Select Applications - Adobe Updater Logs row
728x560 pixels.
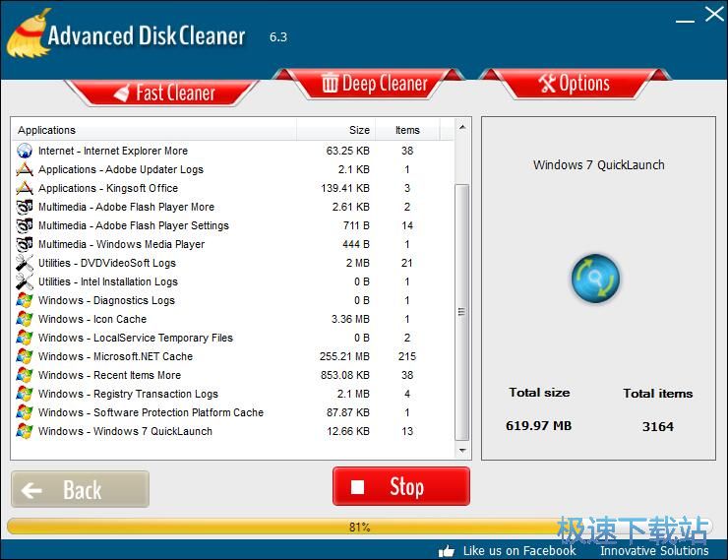click(232, 169)
